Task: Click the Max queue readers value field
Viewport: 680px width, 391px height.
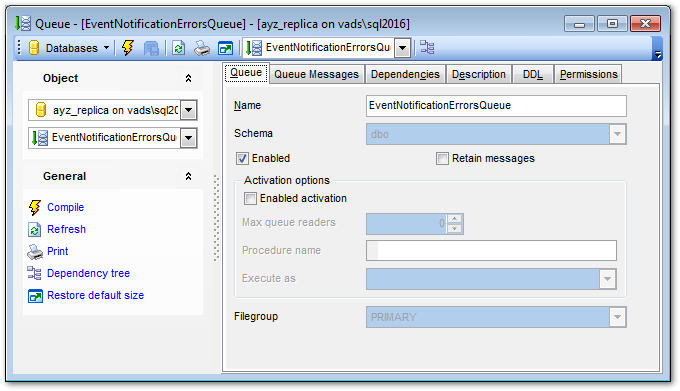Action: click(x=406, y=224)
